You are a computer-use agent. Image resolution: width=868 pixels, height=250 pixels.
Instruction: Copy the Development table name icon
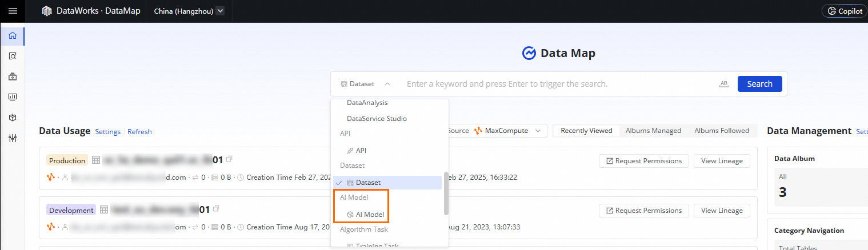tap(216, 209)
